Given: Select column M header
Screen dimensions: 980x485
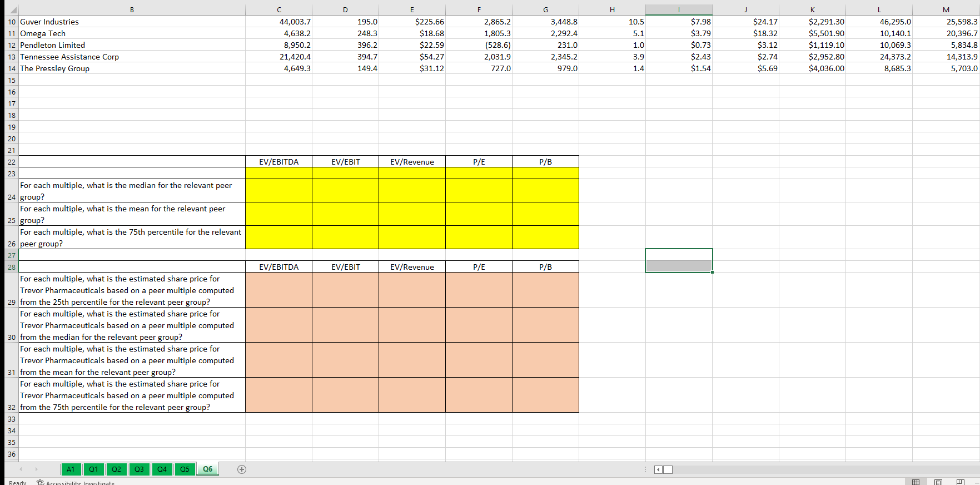Looking at the screenshot, I should tap(946, 9).
